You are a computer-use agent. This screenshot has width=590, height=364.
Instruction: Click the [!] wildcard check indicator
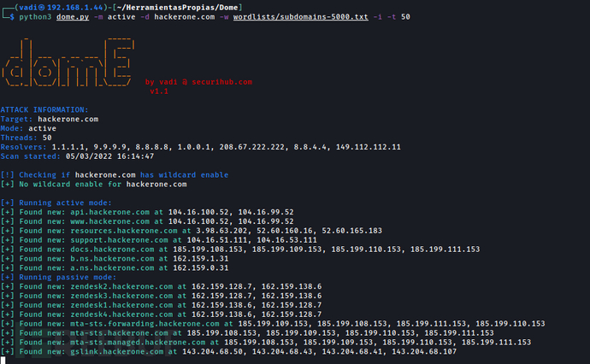click(7, 175)
